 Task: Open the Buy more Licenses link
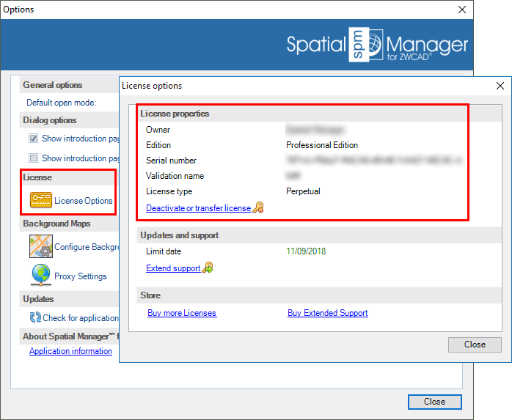tap(182, 313)
